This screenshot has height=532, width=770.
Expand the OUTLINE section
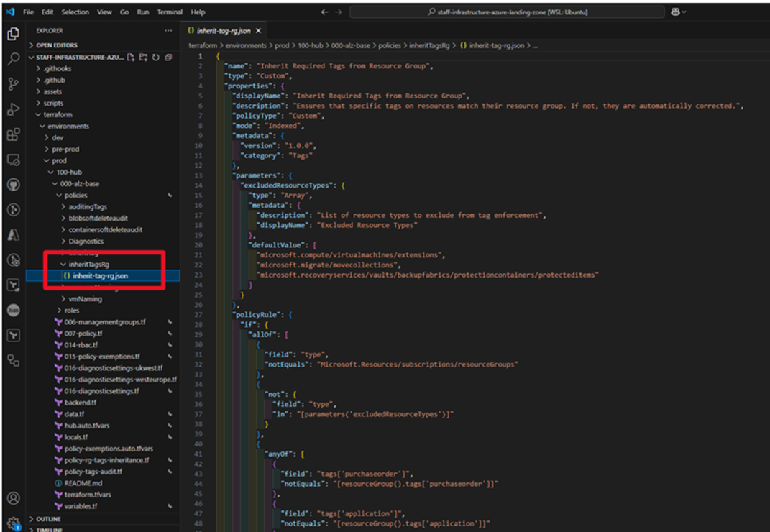(48, 519)
